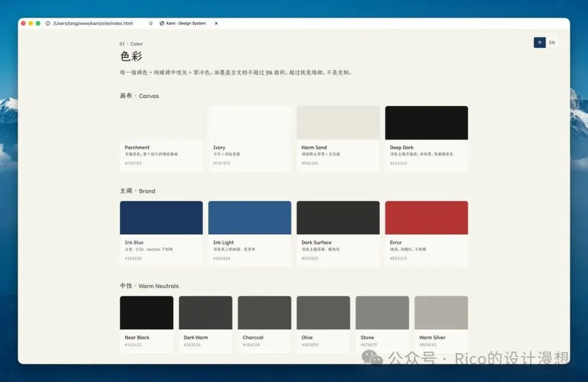
Task: Bookmark page with the star icon
Action: point(151,23)
